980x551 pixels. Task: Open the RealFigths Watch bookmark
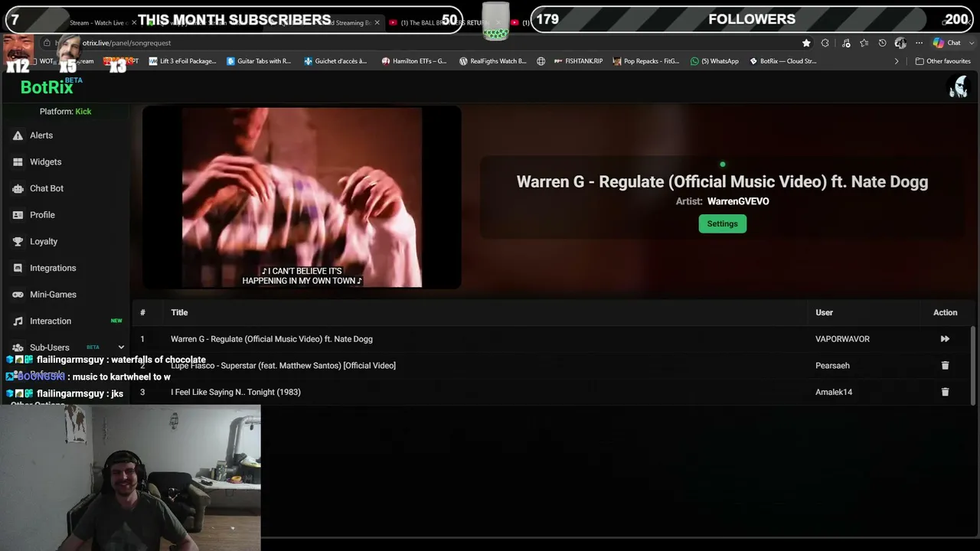492,61
